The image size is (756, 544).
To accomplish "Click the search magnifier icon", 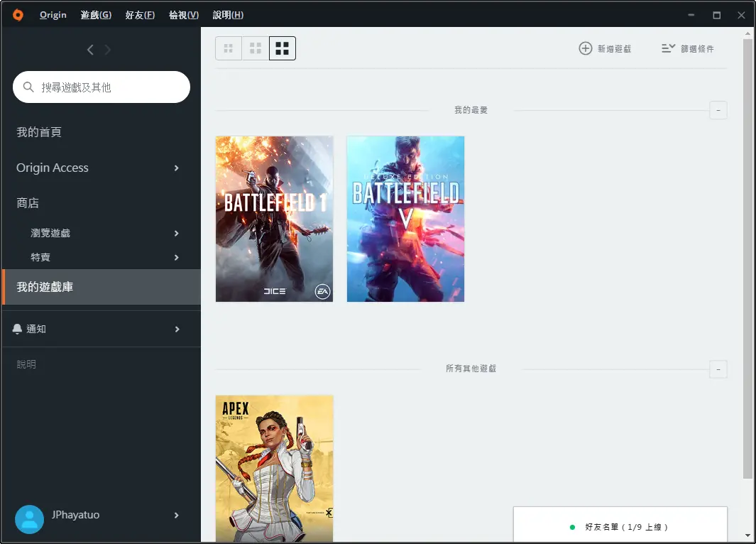I will click(x=28, y=87).
